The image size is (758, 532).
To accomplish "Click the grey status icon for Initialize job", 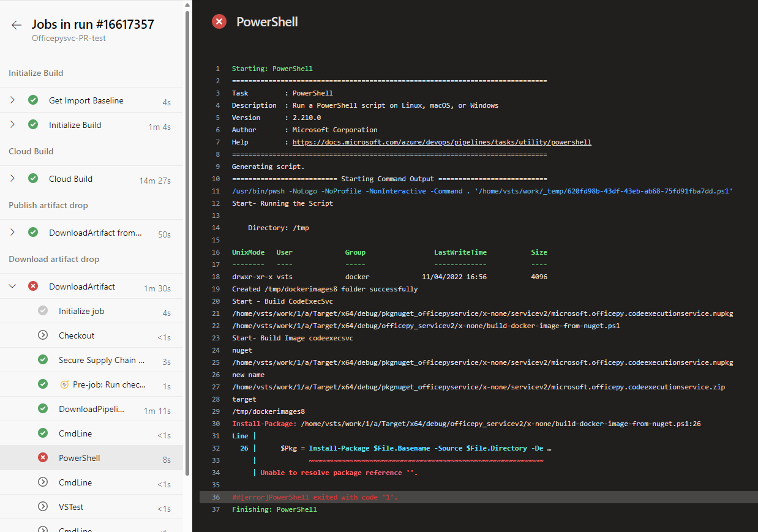I will pyautogui.click(x=43, y=310).
